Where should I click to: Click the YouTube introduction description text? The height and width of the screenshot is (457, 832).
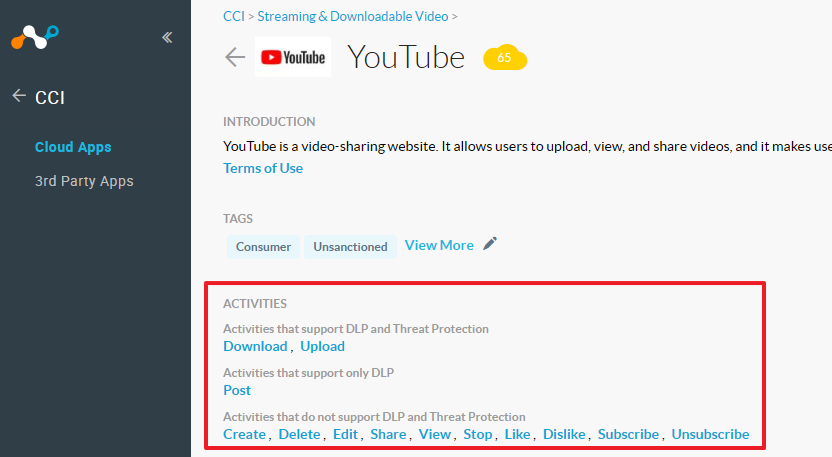(527, 146)
